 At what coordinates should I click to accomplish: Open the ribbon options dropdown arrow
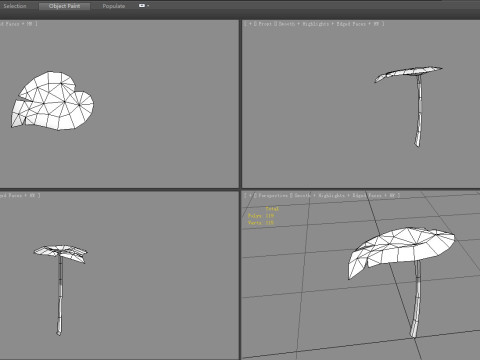[148, 6]
